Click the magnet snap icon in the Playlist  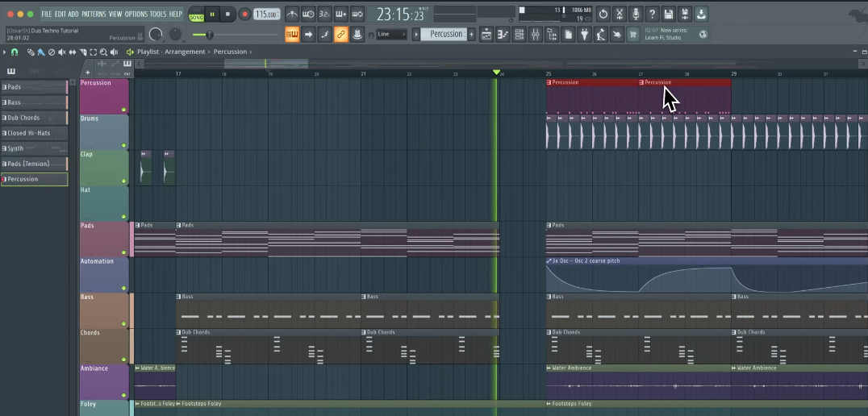pyautogui.click(x=15, y=52)
